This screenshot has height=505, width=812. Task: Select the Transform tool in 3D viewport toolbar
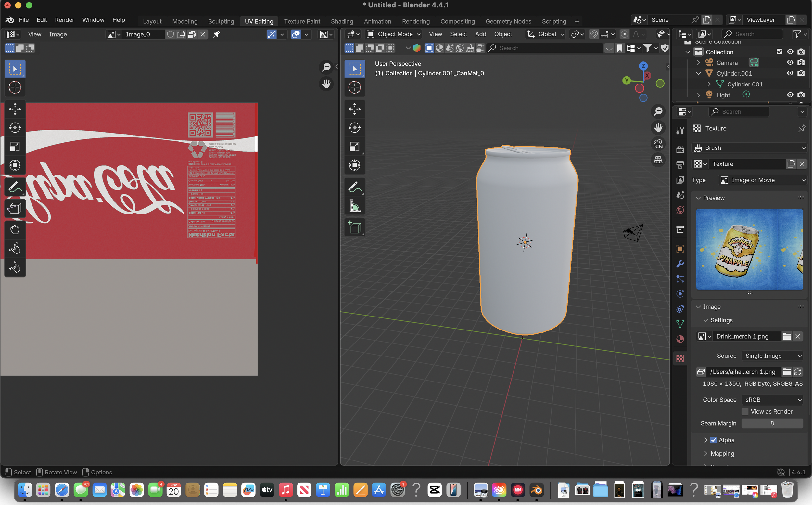354,165
